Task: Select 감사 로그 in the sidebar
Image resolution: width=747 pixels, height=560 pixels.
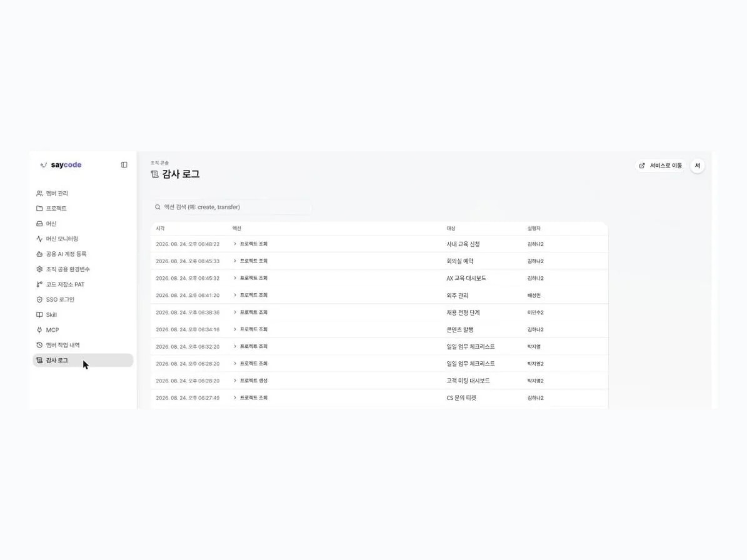Action: click(x=83, y=361)
